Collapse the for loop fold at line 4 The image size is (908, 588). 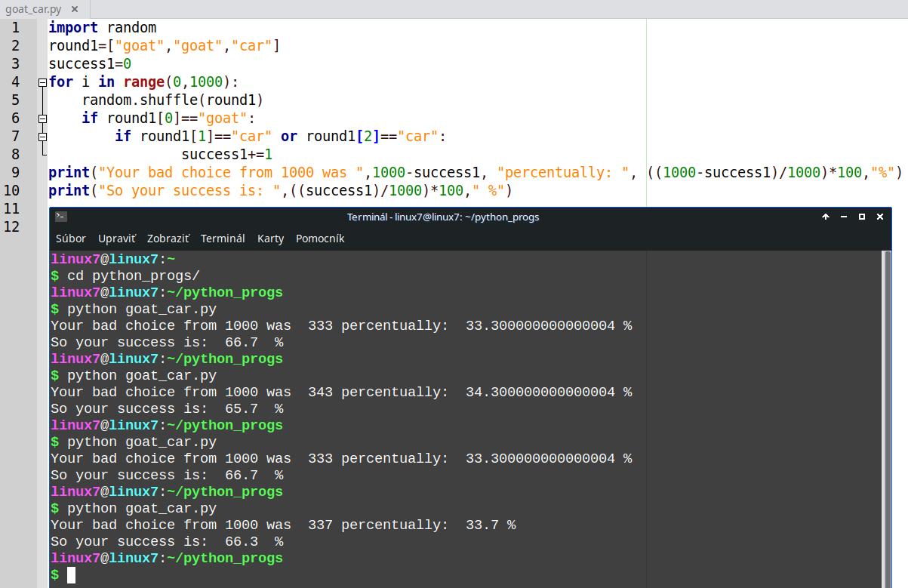[42, 82]
